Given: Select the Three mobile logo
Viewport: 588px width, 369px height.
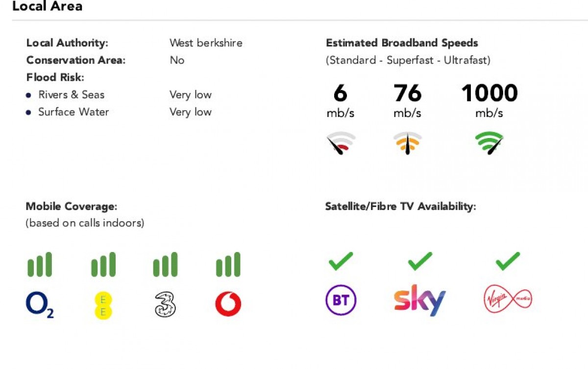Looking at the screenshot, I should 165,304.
